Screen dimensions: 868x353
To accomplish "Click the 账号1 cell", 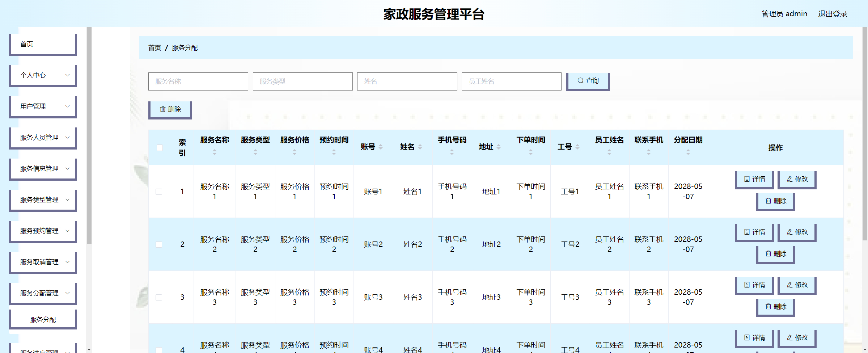I will 373,192.
